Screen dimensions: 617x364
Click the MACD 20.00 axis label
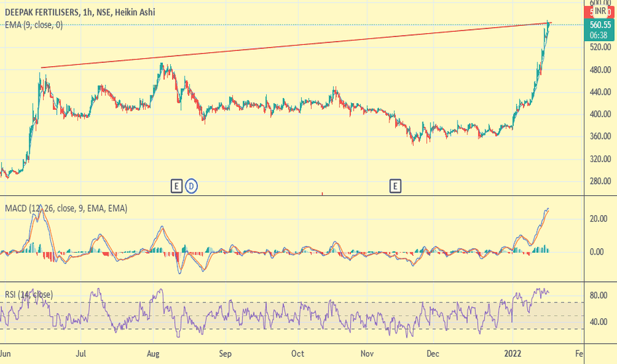tap(598, 219)
